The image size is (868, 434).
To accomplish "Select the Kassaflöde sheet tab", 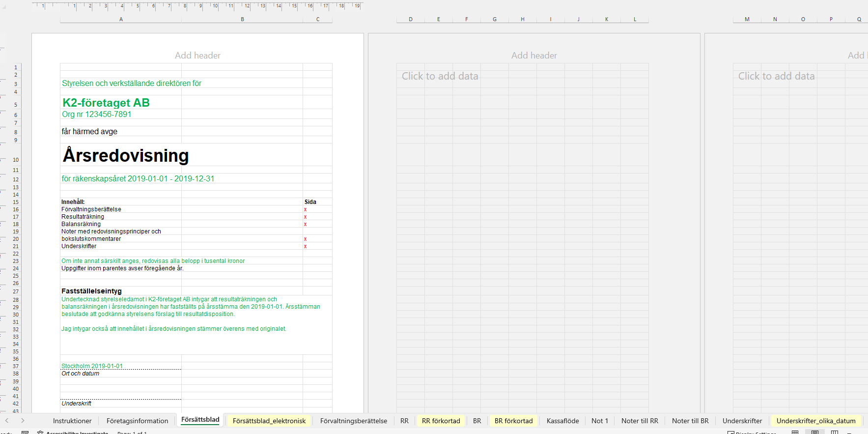I will pos(562,421).
